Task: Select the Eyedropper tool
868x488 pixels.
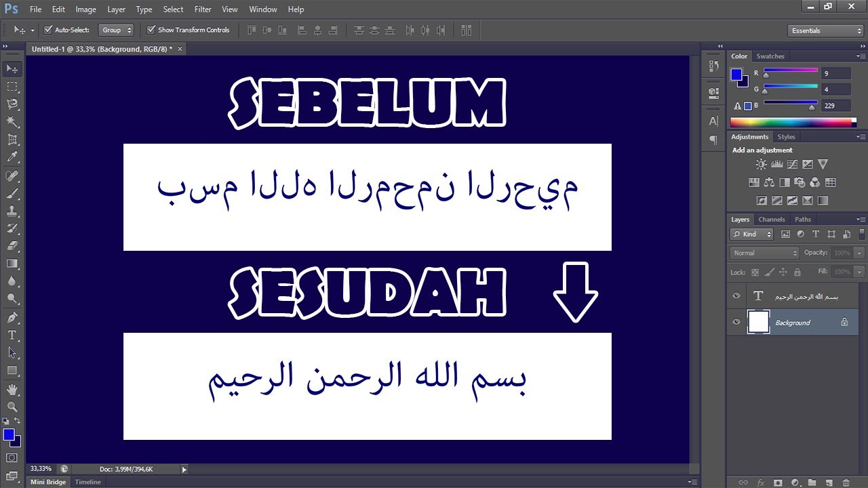Action: (12, 157)
